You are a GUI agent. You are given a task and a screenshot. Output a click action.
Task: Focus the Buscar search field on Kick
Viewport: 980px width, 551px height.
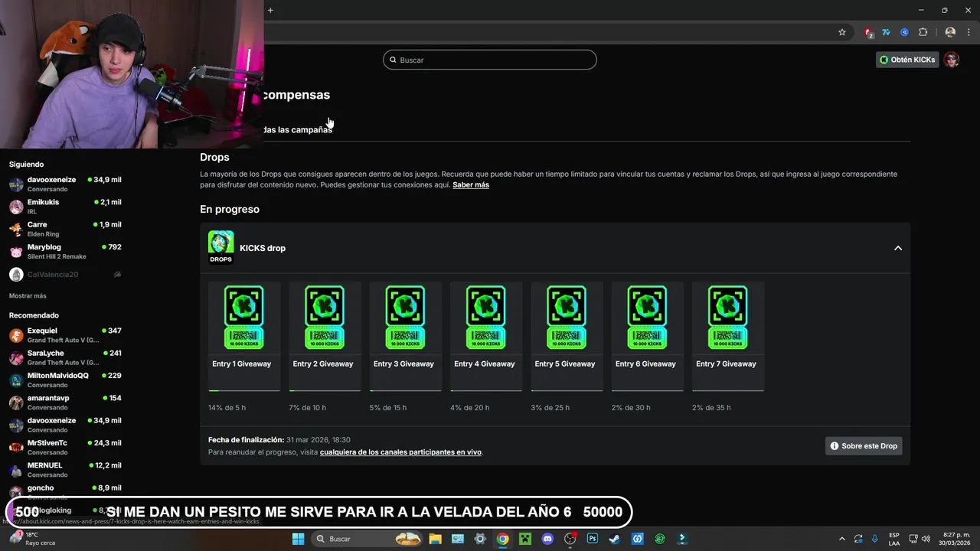click(490, 60)
